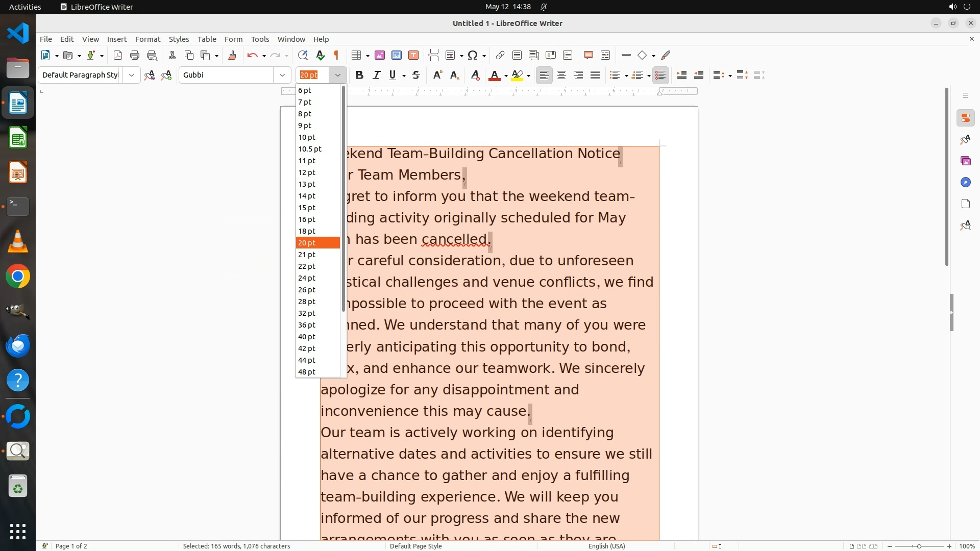Click Clone Formatting paintbrush icon
The image size is (980, 551).
pyautogui.click(x=232, y=55)
